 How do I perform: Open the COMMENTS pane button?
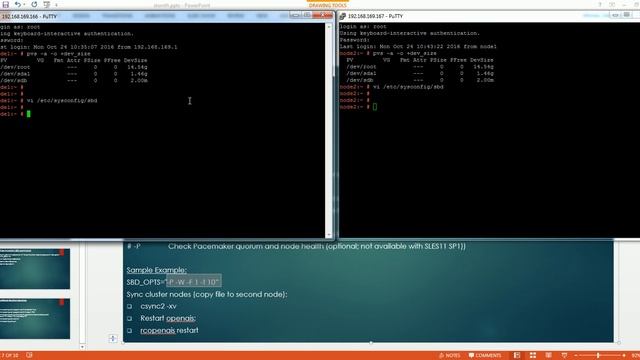pyautogui.click(x=484, y=356)
